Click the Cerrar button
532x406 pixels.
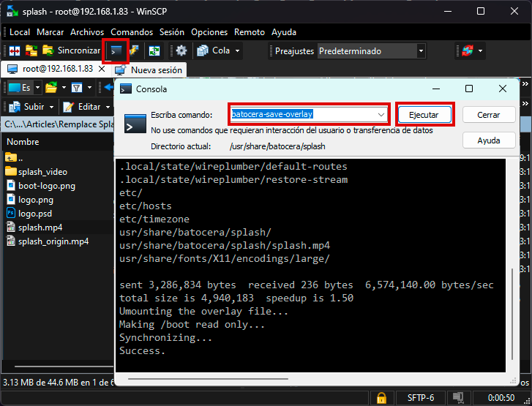(489, 115)
